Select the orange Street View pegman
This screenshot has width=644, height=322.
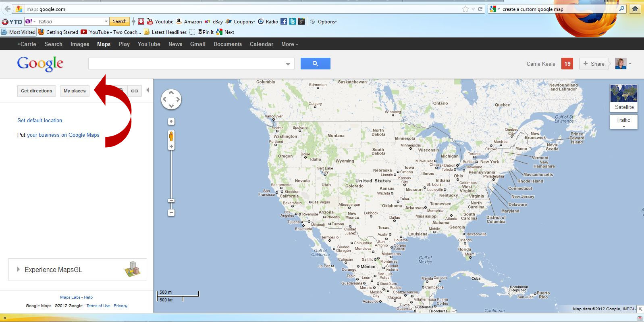coord(171,136)
